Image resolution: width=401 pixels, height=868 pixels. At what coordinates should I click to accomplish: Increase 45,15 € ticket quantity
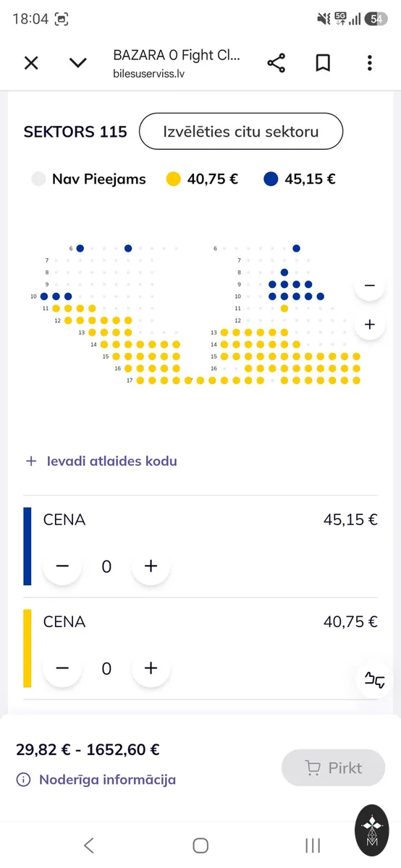[x=151, y=566]
